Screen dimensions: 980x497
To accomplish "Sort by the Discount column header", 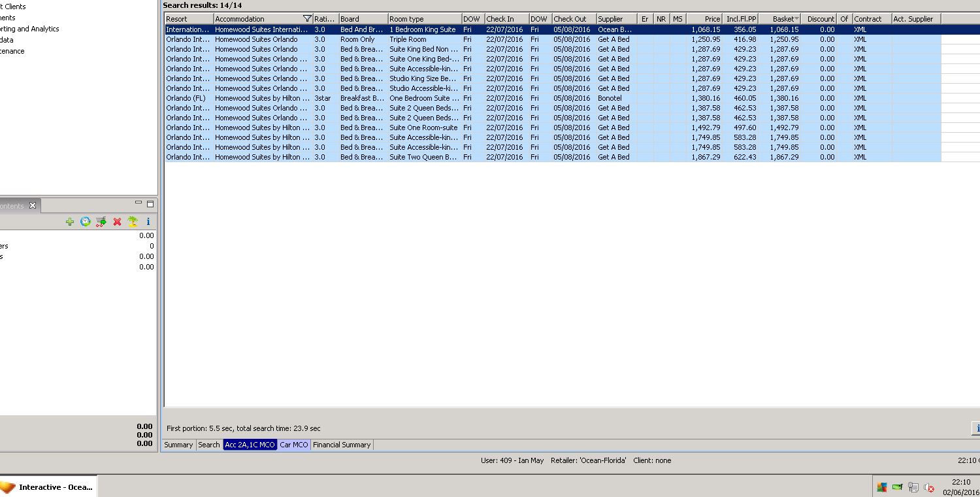I will point(819,19).
